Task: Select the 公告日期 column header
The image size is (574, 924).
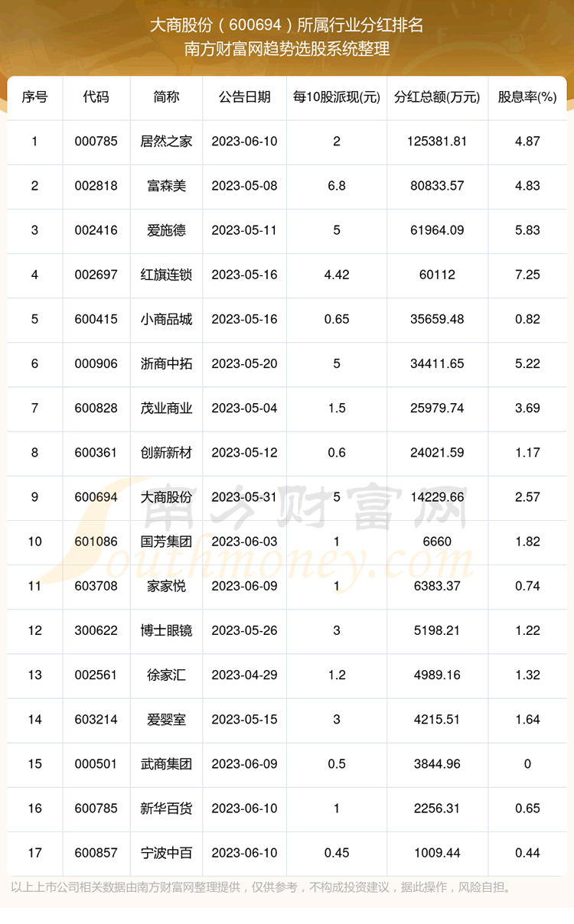Action: (x=244, y=97)
